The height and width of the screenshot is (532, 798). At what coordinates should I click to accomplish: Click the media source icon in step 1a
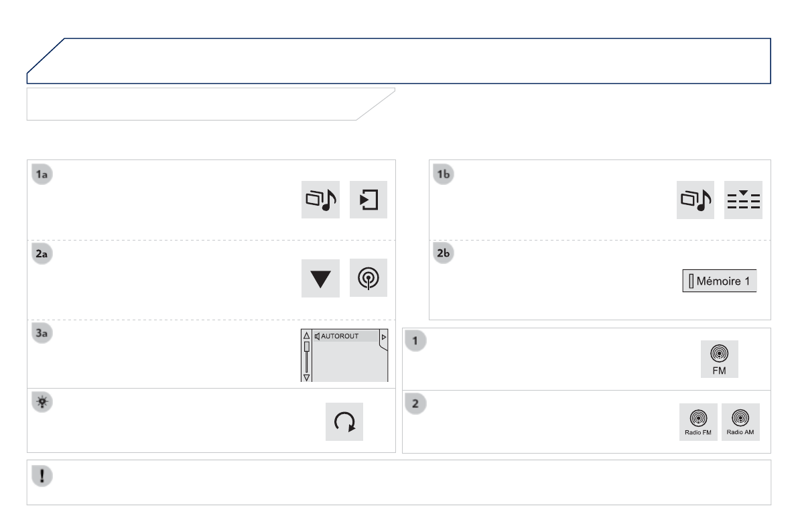point(322,200)
